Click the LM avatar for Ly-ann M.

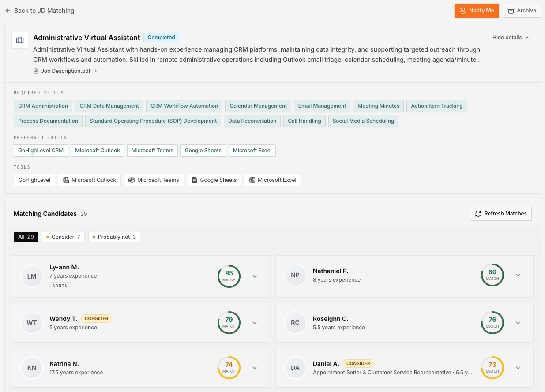click(x=32, y=276)
